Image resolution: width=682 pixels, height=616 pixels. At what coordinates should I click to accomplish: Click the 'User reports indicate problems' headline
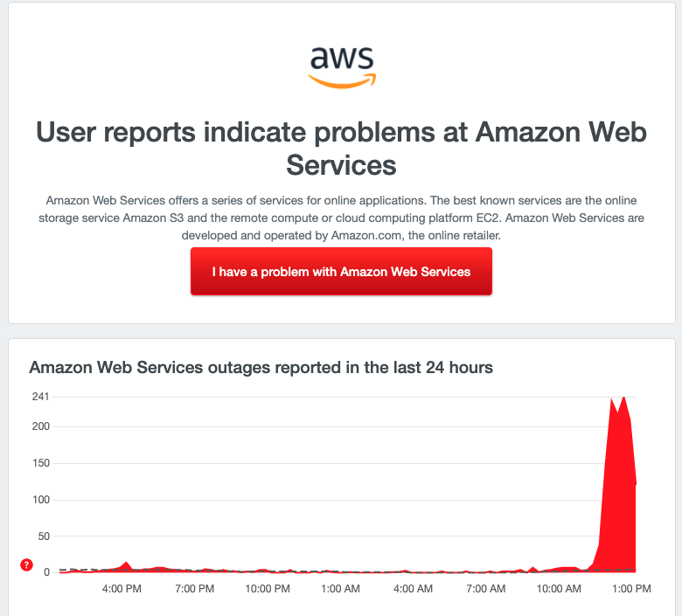click(341, 149)
